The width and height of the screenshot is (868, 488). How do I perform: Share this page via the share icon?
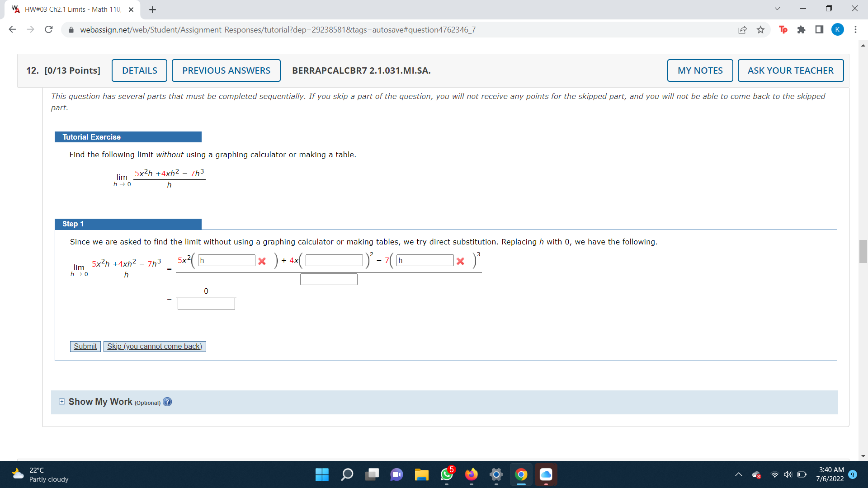pyautogui.click(x=743, y=29)
